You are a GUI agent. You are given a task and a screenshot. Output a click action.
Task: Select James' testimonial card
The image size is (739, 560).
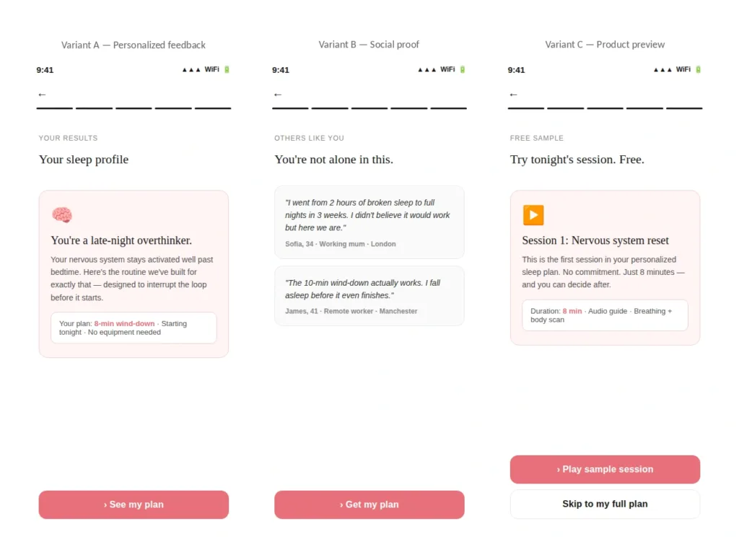pyautogui.click(x=369, y=296)
